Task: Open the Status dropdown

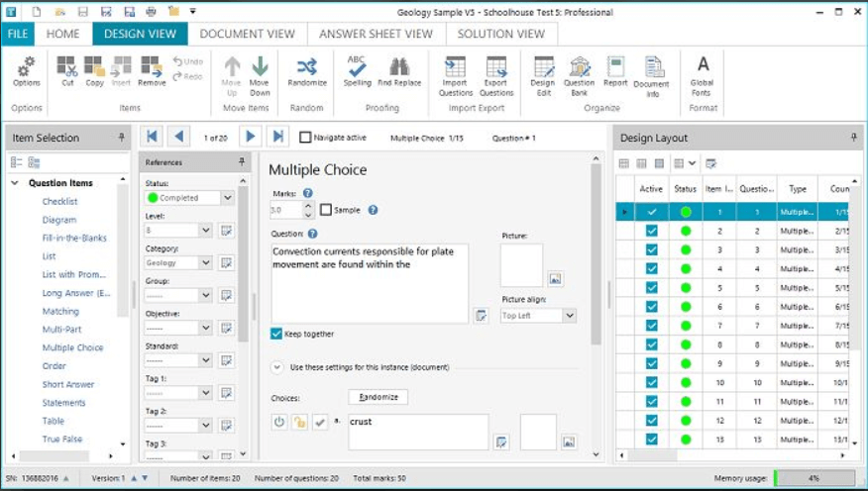Action: [228, 197]
